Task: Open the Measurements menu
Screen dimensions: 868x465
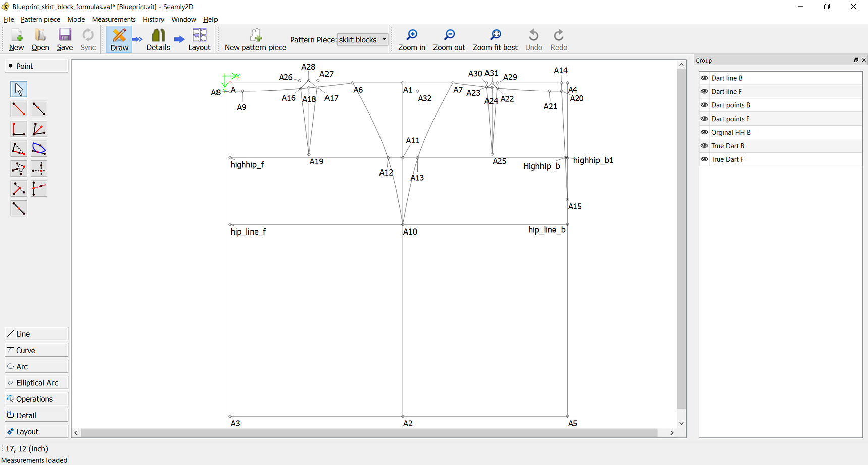Action: [x=114, y=19]
